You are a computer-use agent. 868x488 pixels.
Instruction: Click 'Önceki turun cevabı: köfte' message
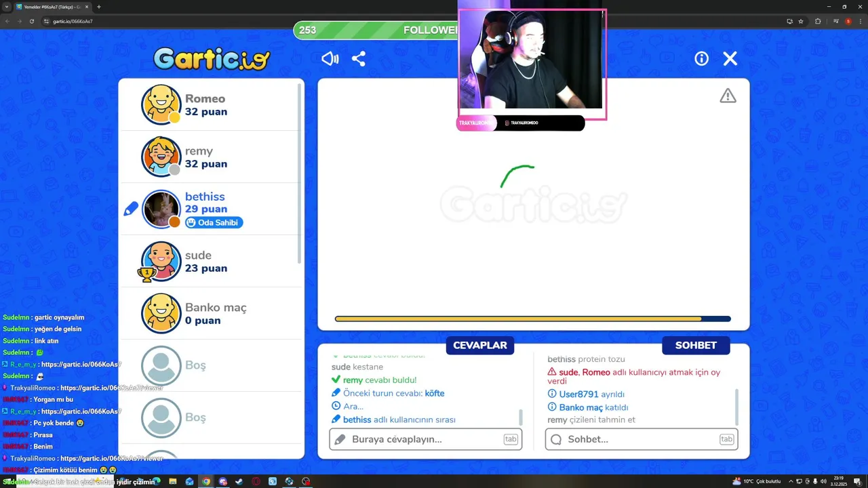click(x=388, y=393)
